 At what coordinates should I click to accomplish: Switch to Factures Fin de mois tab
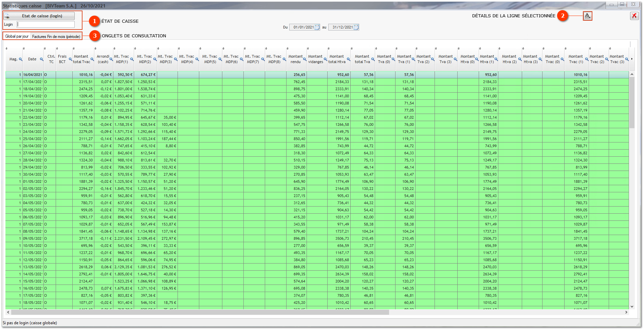(56, 37)
